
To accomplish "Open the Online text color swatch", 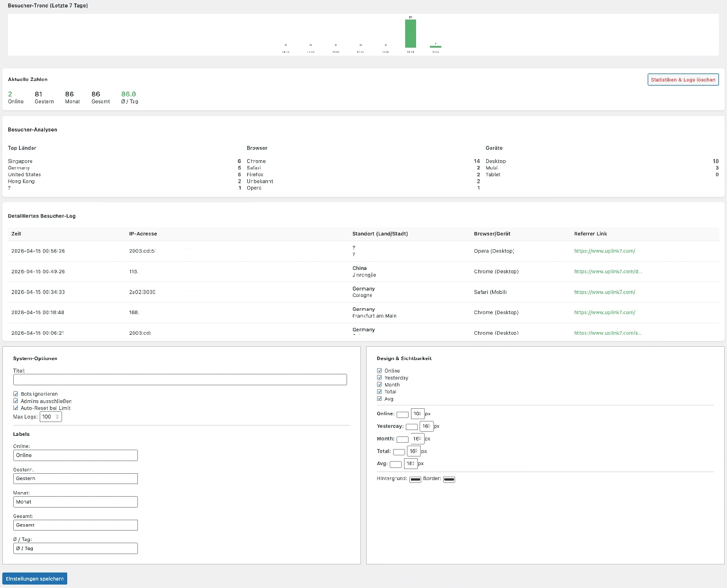I will (x=402, y=415).
